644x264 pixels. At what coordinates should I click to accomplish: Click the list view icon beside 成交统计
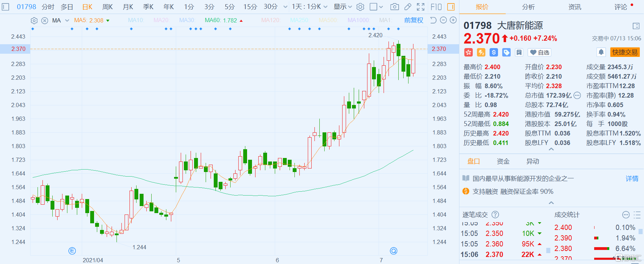(x=637, y=214)
